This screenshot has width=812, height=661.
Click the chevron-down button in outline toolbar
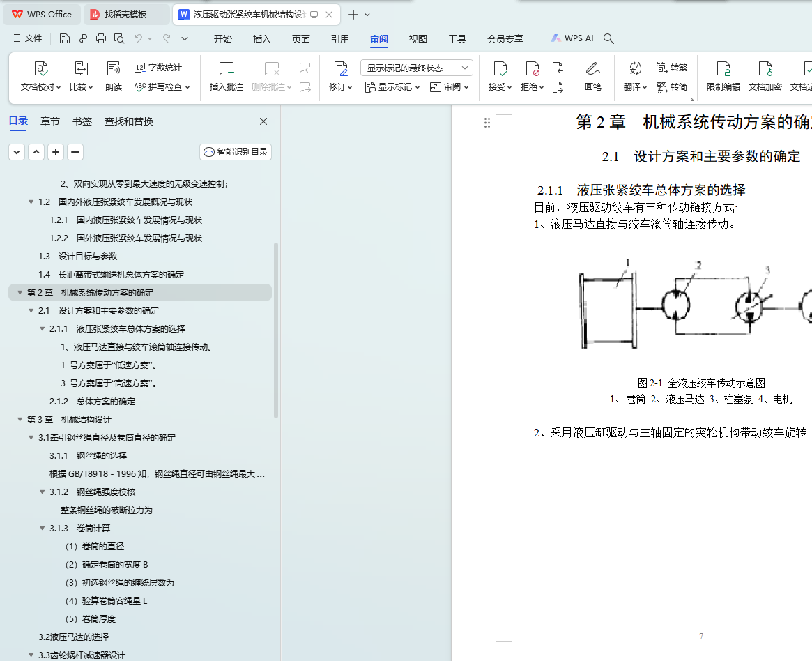pos(17,152)
